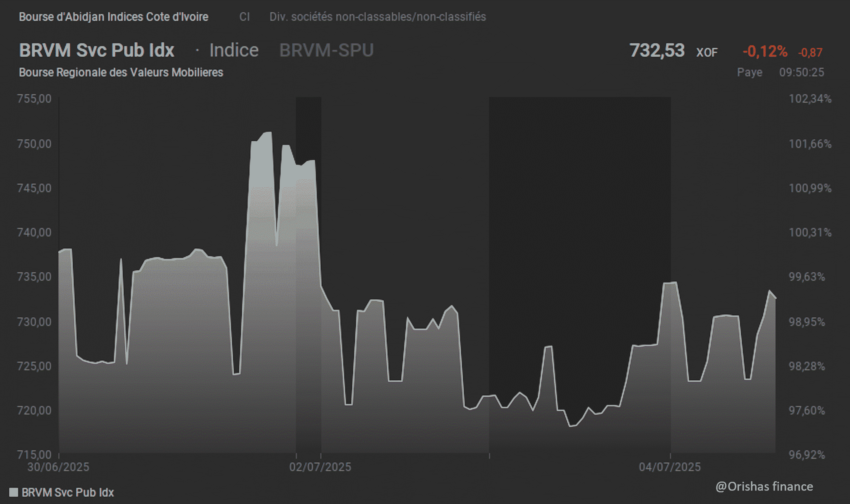This screenshot has height=504, width=850.
Task: Click the 730,00 price axis label
Action: click(x=34, y=322)
